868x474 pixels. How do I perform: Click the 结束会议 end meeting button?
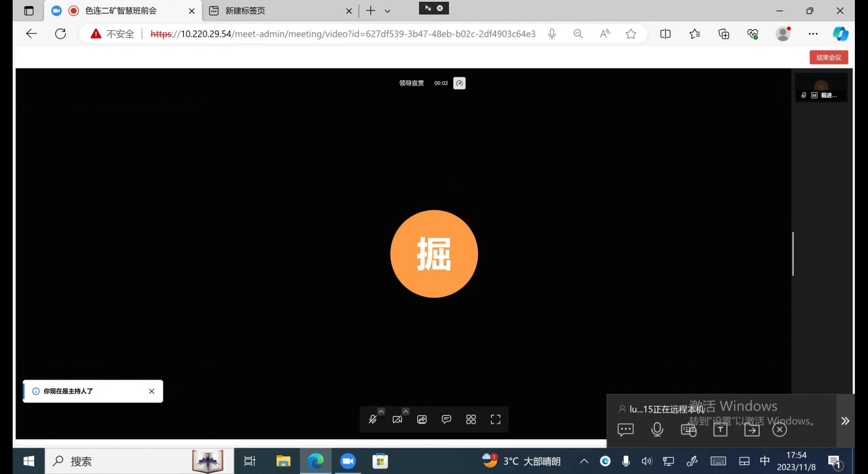829,57
